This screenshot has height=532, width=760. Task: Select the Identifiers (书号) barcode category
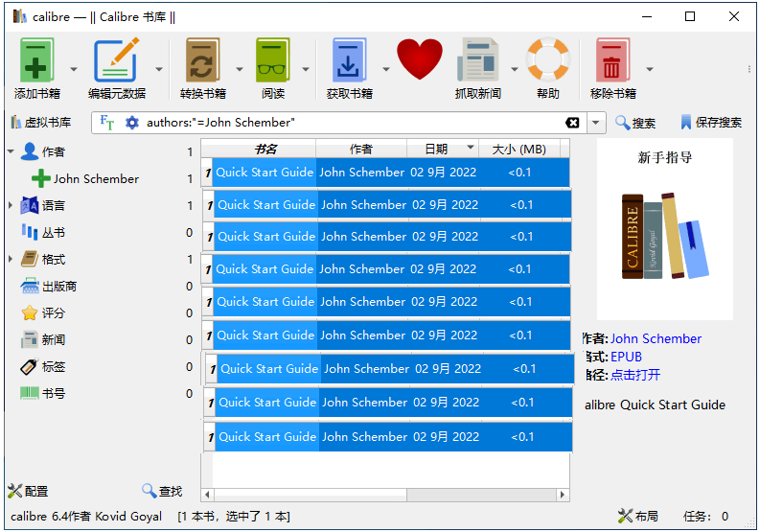(54, 393)
